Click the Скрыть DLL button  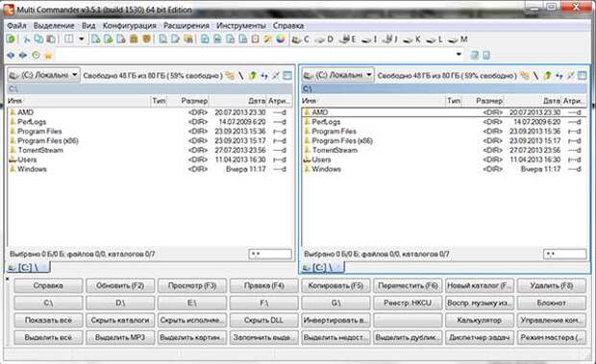[263, 320]
